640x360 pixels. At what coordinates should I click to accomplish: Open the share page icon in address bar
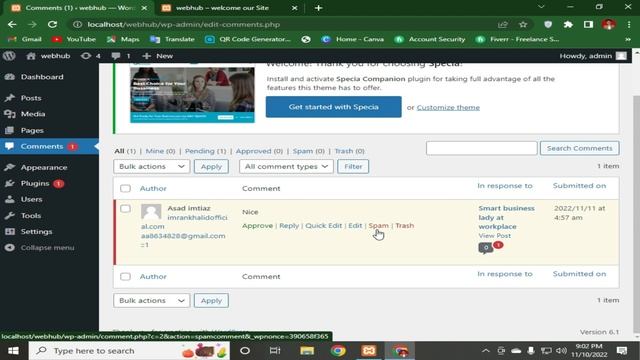click(503, 24)
